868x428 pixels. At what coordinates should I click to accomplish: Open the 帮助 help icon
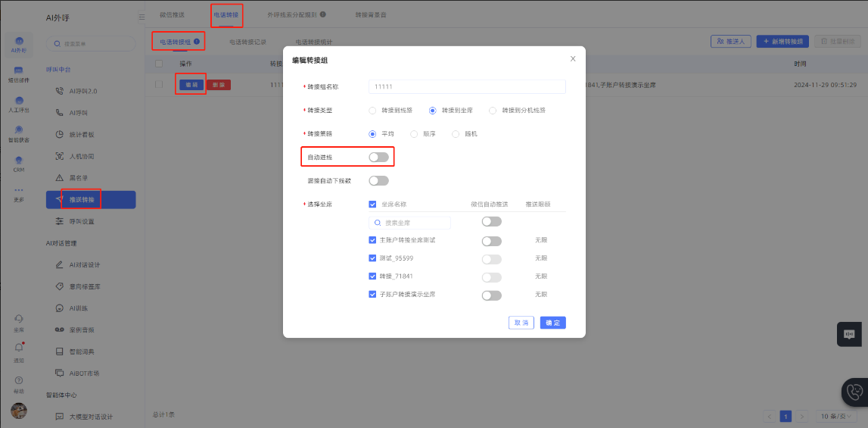(19, 380)
